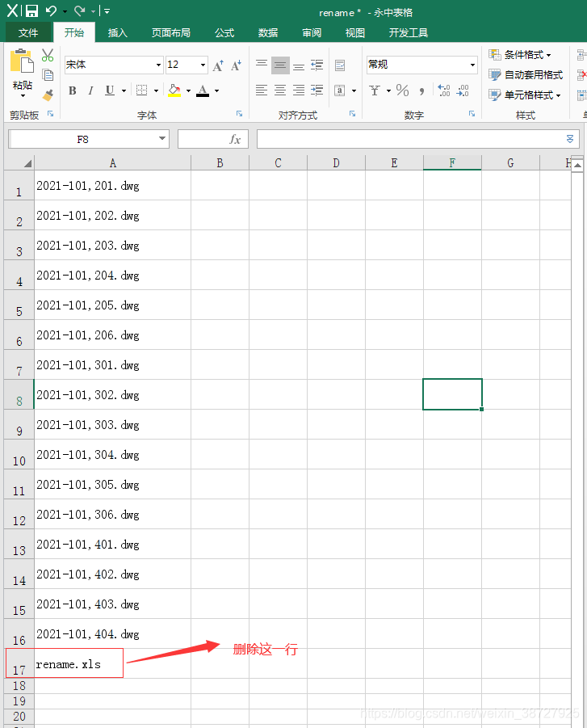Click cell 2021-101,201.dwg
Image resolution: width=587 pixels, height=728 pixels.
pos(113,185)
